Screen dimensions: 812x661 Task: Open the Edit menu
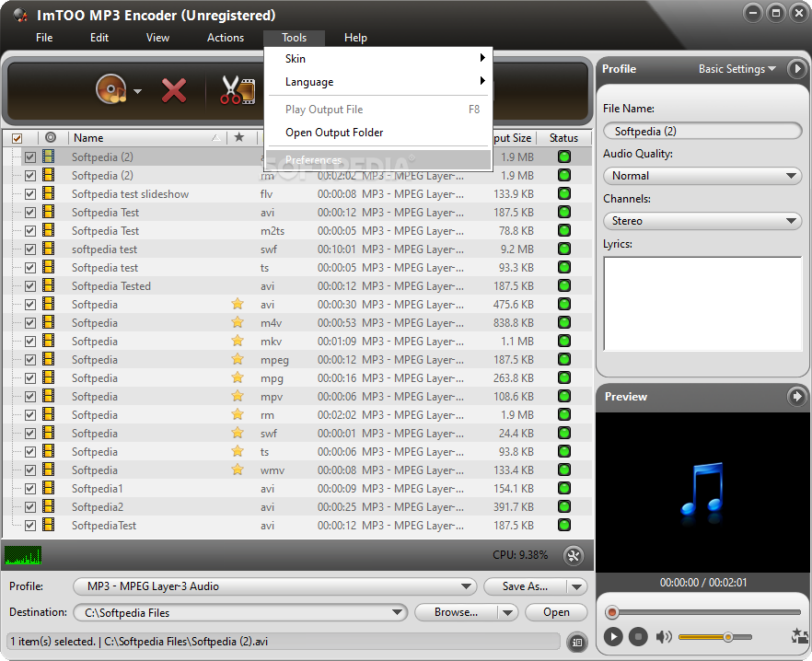tap(99, 38)
